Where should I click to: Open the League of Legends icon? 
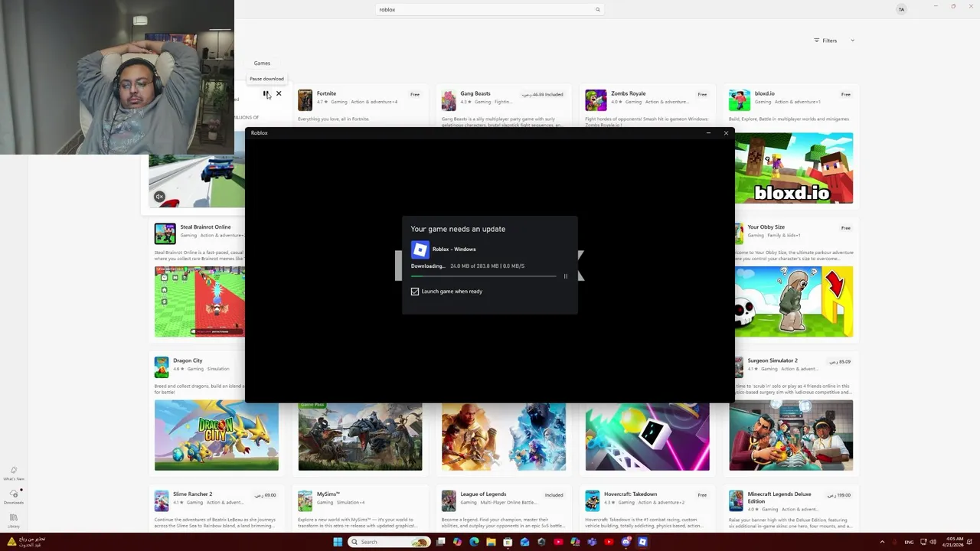click(x=449, y=501)
